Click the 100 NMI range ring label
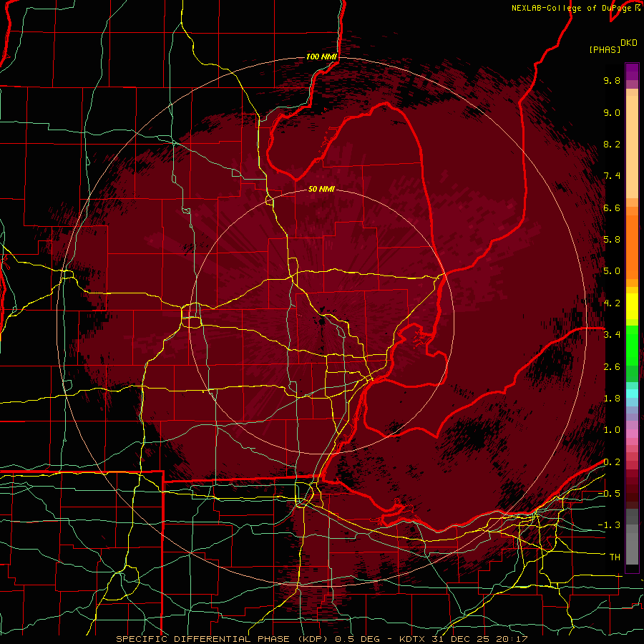 [x=321, y=57]
